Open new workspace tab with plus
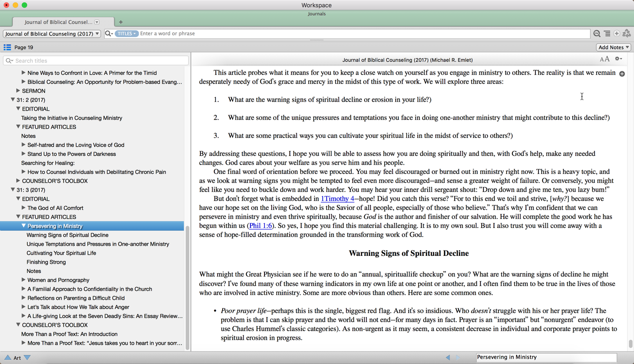The image size is (634, 364). pyautogui.click(x=120, y=22)
